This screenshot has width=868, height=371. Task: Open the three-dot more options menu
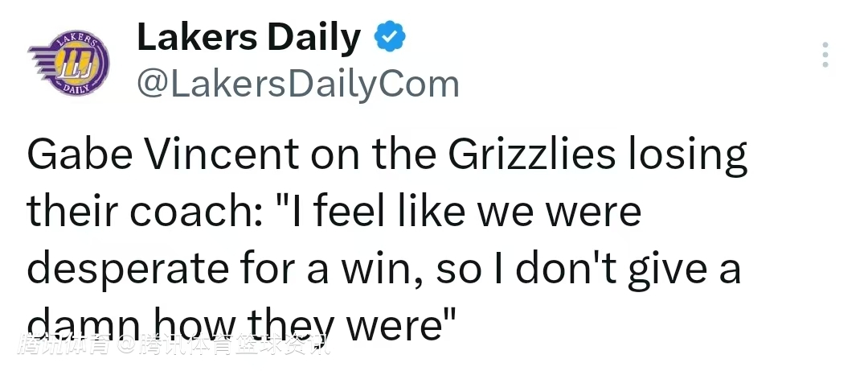(825, 55)
